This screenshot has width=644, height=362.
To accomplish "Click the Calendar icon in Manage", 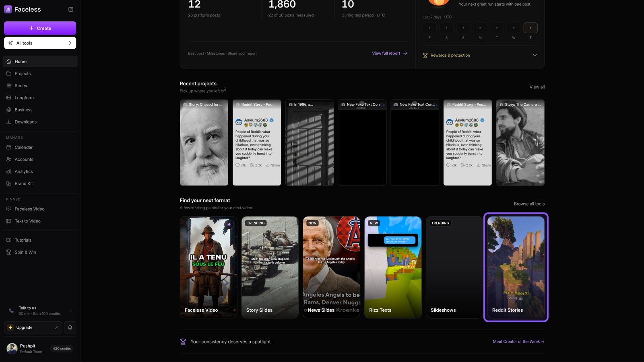I will tap(9, 147).
